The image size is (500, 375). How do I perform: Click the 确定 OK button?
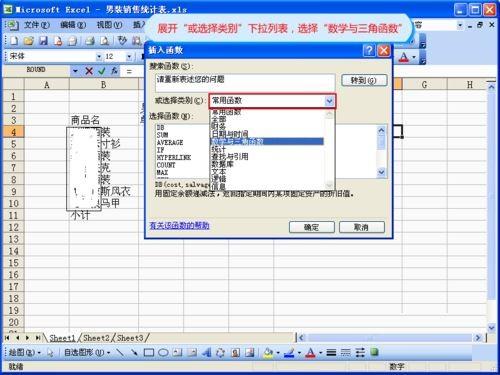tap(312, 227)
